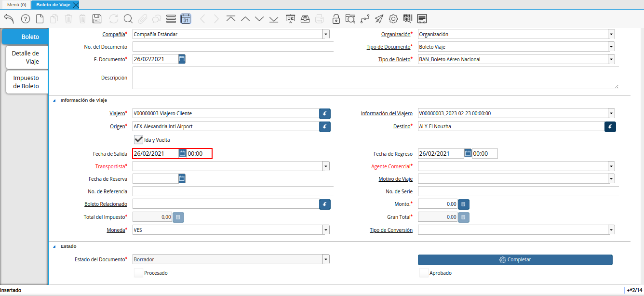Image resolution: width=644 pixels, height=296 pixels.
Task: Toggle the Ida y Vuelta checkbox
Action: 138,139
